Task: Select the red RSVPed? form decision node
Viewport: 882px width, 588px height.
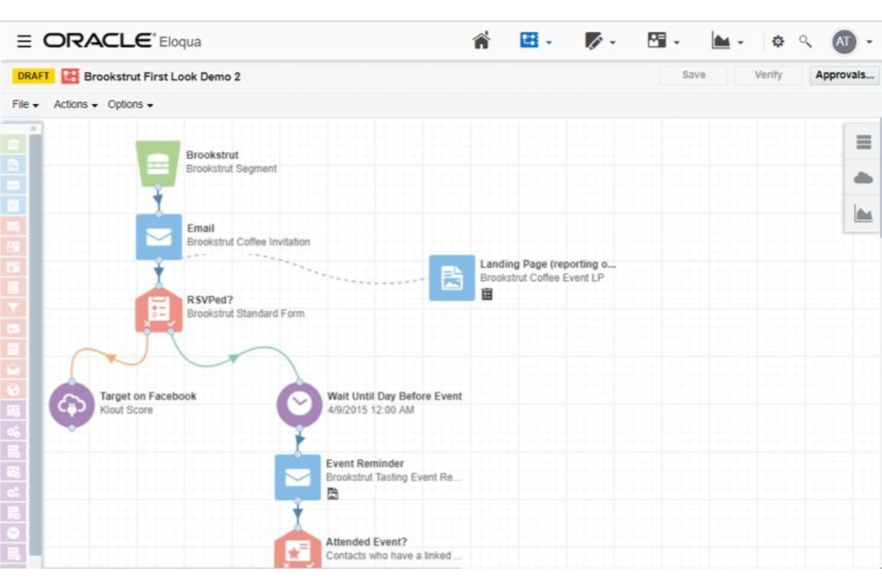Action: [x=159, y=309]
